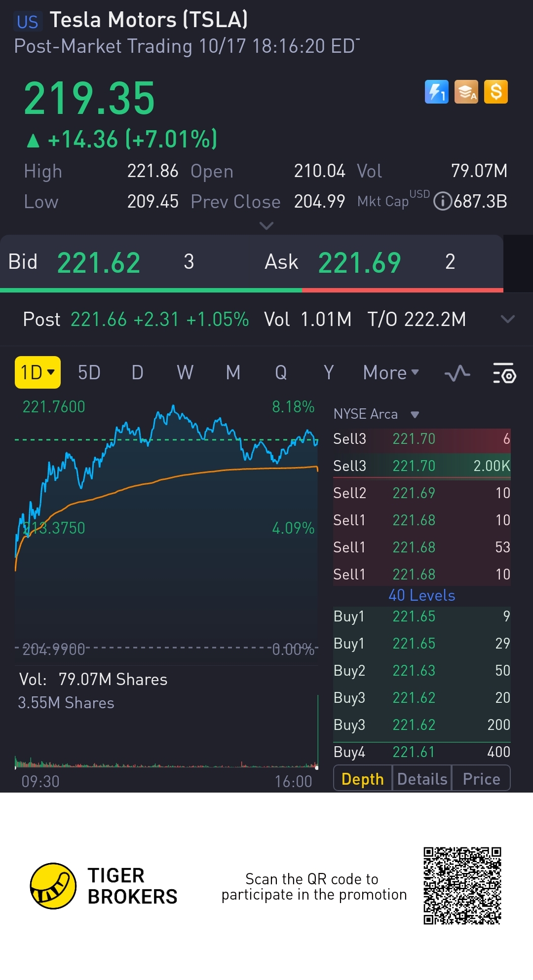Switch chart to quarterly Q view
Image resolution: width=533 pixels, height=980 pixels.
point(281,373)
